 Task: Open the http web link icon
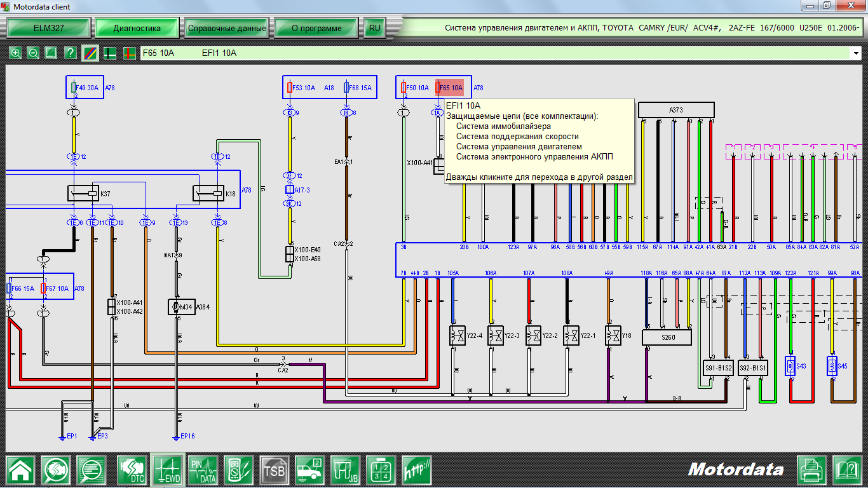click(416, 470)
